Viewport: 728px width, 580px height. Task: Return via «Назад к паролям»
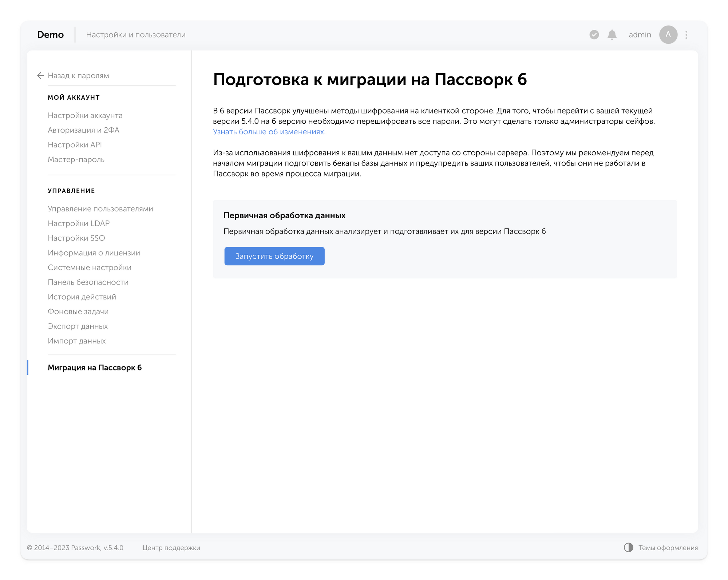pos(78,76)
